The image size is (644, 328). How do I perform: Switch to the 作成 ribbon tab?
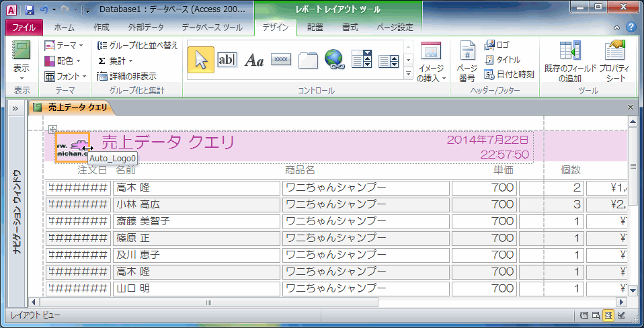pos(101,28)
